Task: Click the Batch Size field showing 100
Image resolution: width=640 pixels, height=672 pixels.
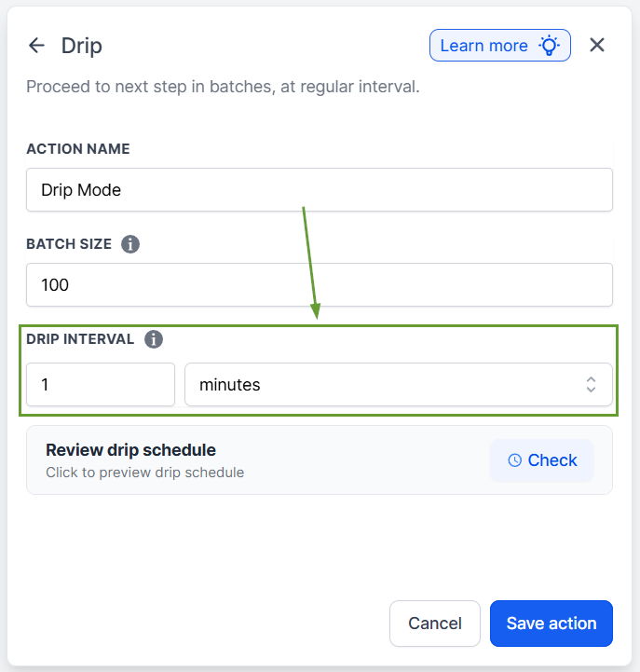Action: 319,285
